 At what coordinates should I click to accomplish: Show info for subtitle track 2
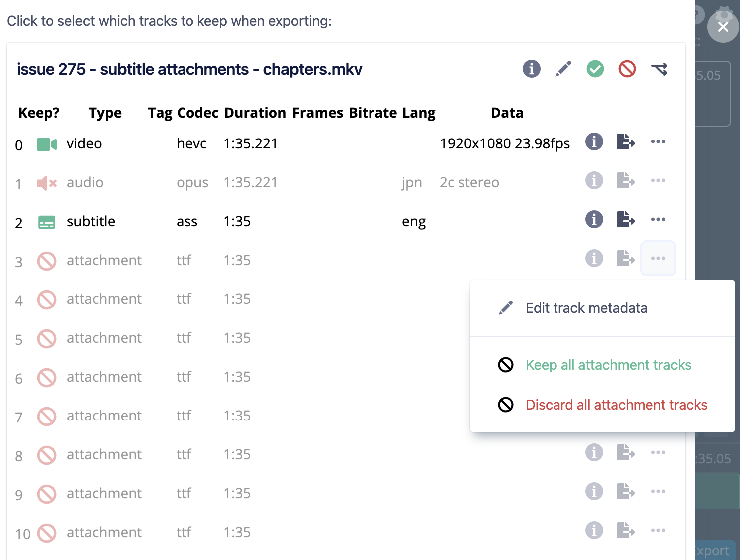click(594, 219)
